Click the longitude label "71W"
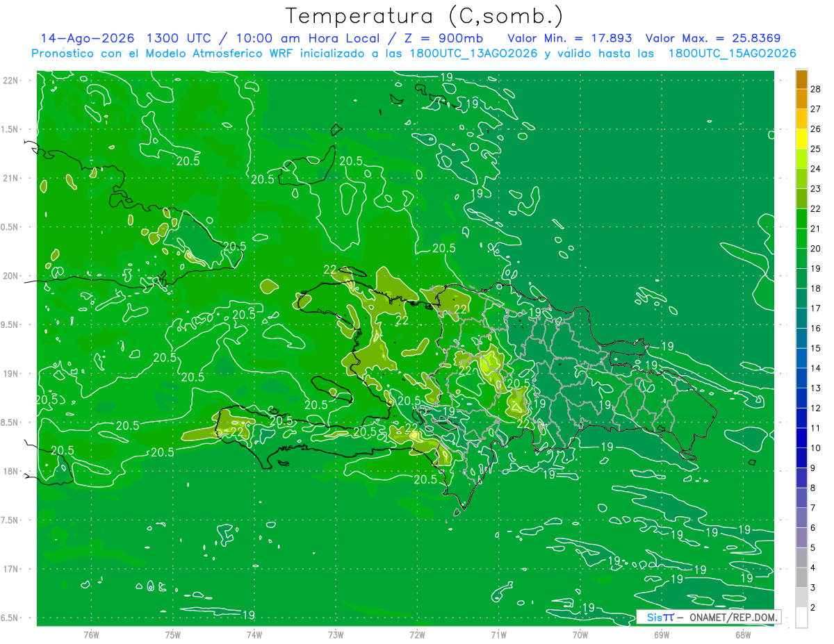Viewport: 834px width, 644px height. [x=498, y=634]
